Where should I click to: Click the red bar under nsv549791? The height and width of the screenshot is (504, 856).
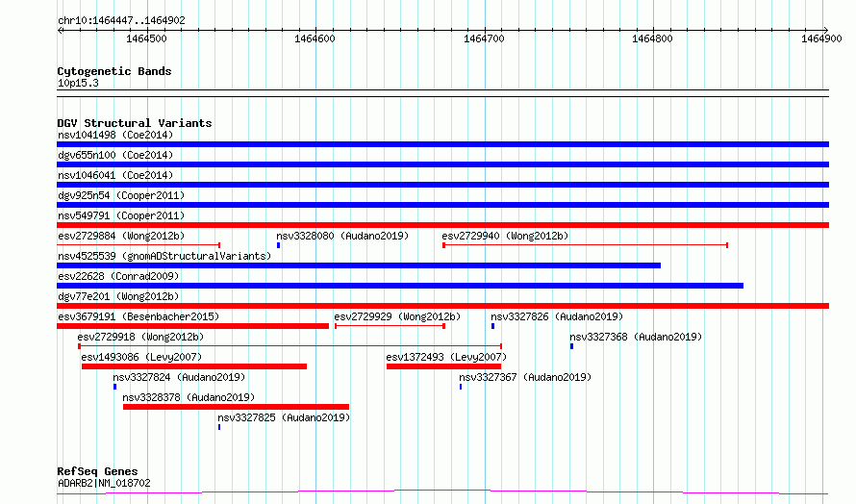pyautogui.click(x=442, y=225)
